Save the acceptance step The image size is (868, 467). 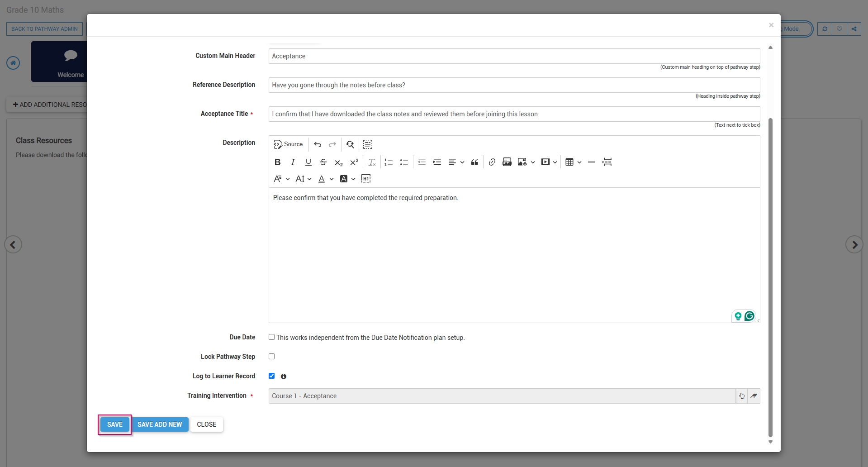[x=115, y=424]
